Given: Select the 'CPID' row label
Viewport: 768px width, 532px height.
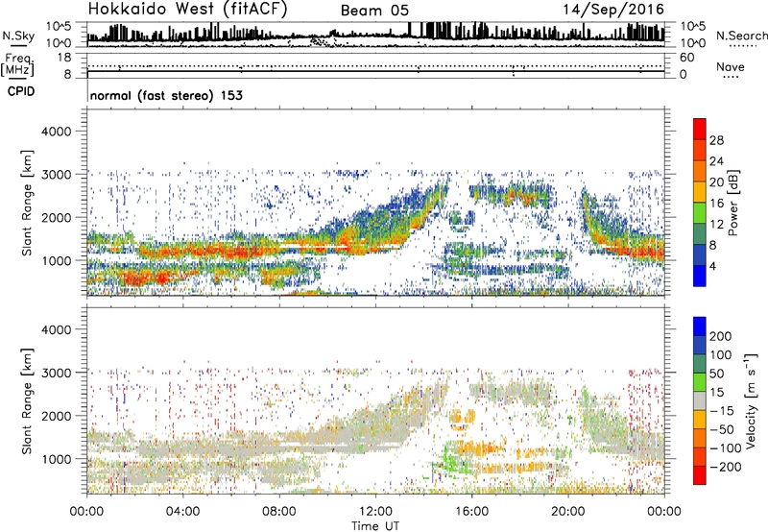Looking at the screenshot, I should [x=21, y=91].
